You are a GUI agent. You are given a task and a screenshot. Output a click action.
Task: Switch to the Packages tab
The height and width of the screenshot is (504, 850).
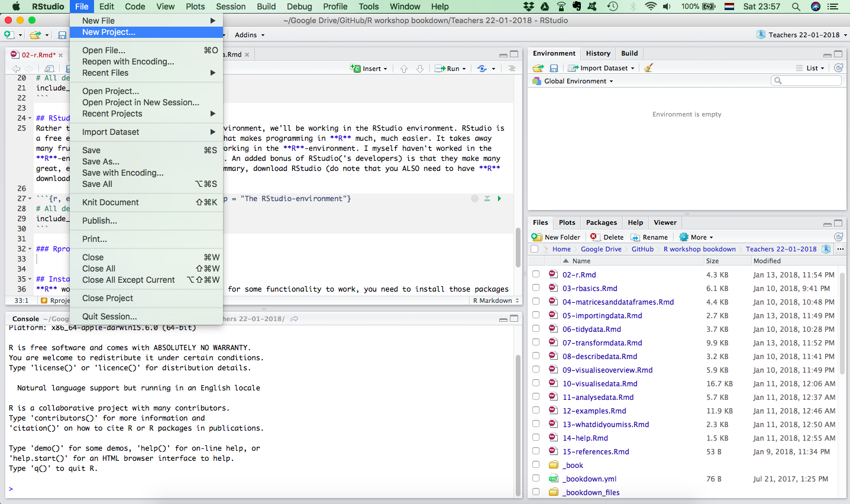pyautogui.click(x=601, y=222)
